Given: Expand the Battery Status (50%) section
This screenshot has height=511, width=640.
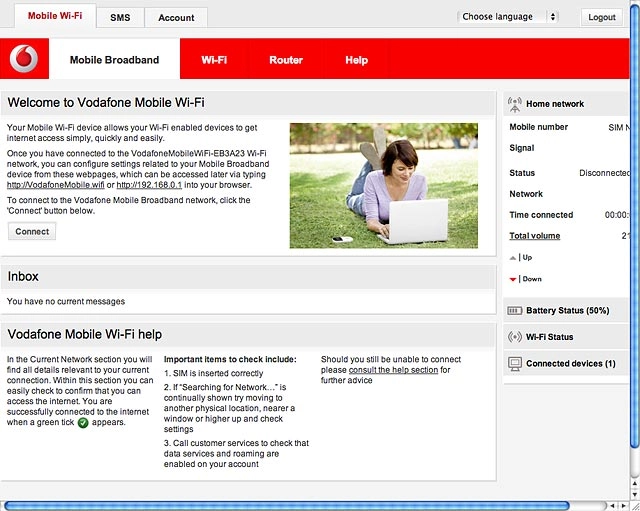Looking at the screenshot, I should pyautogui.click(x=566, y=311).
